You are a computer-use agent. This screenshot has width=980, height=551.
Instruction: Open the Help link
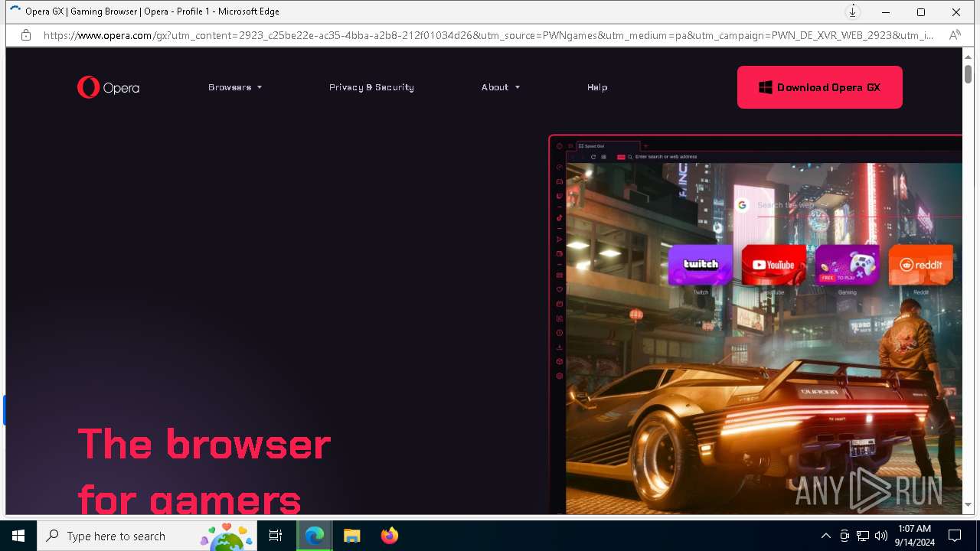[597, 87]
